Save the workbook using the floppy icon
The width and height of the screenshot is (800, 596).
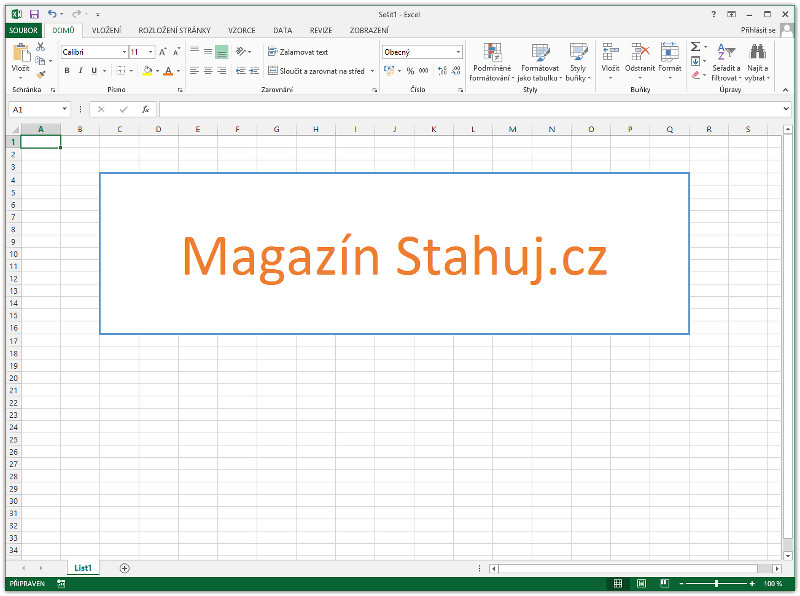[34, 14]
